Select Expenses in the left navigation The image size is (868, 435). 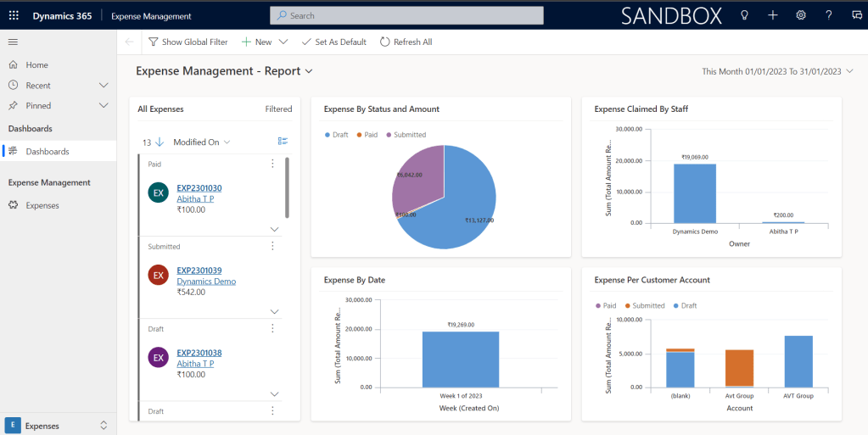[x=42, y=205]
